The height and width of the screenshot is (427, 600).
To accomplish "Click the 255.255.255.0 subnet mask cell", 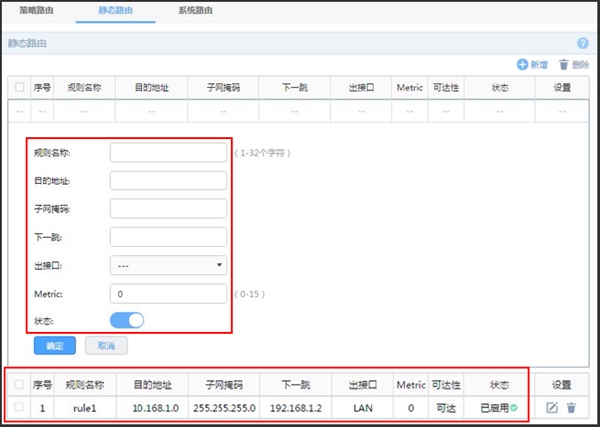I will point(224,408).
